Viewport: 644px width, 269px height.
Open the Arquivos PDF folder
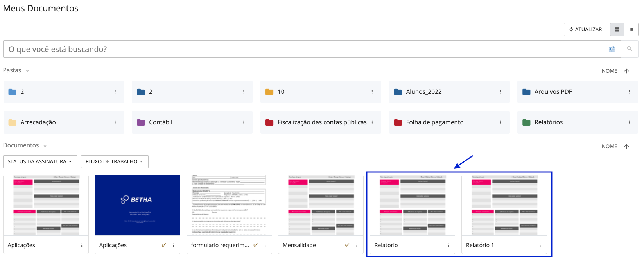[x=553, y=92]
